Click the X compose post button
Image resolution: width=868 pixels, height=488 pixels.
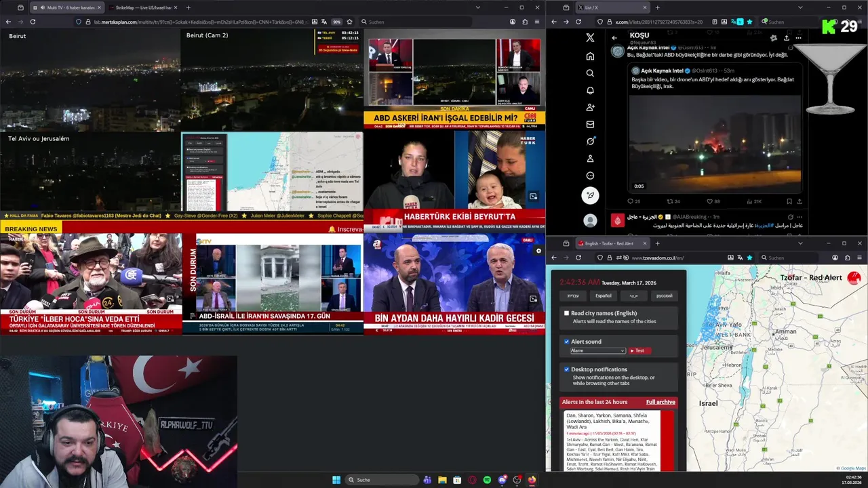590,195
